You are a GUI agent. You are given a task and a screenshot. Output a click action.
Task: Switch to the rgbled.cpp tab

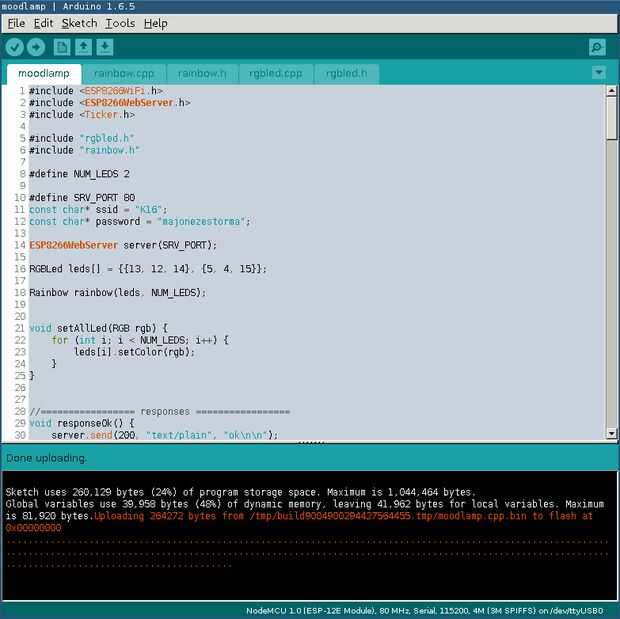[x=276, y=74]
